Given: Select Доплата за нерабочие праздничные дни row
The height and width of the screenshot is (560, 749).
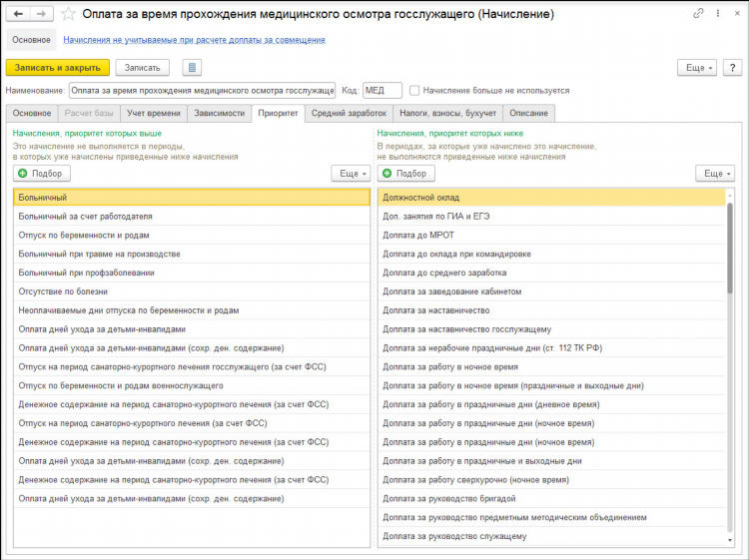Looking at the screenshot, I should [x=551, y=348].
